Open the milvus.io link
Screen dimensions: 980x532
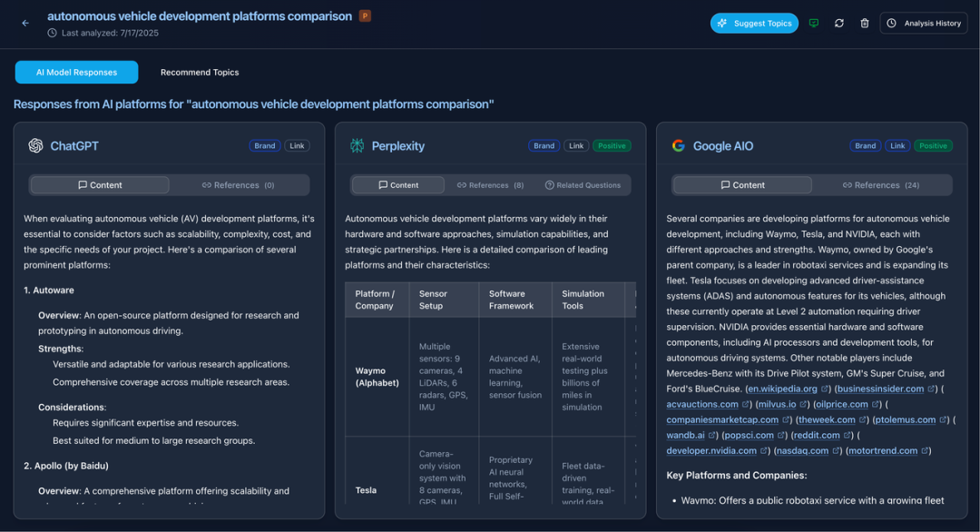point(778,405)
